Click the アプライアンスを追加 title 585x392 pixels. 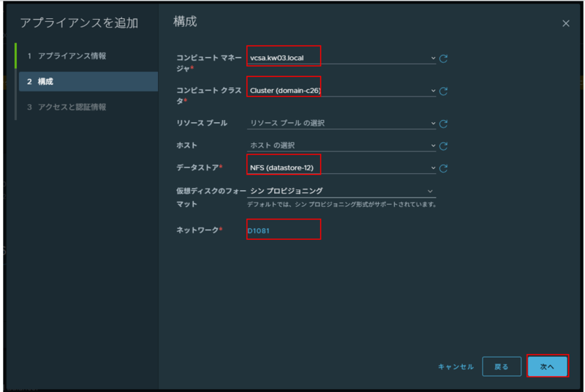(79, 23)
